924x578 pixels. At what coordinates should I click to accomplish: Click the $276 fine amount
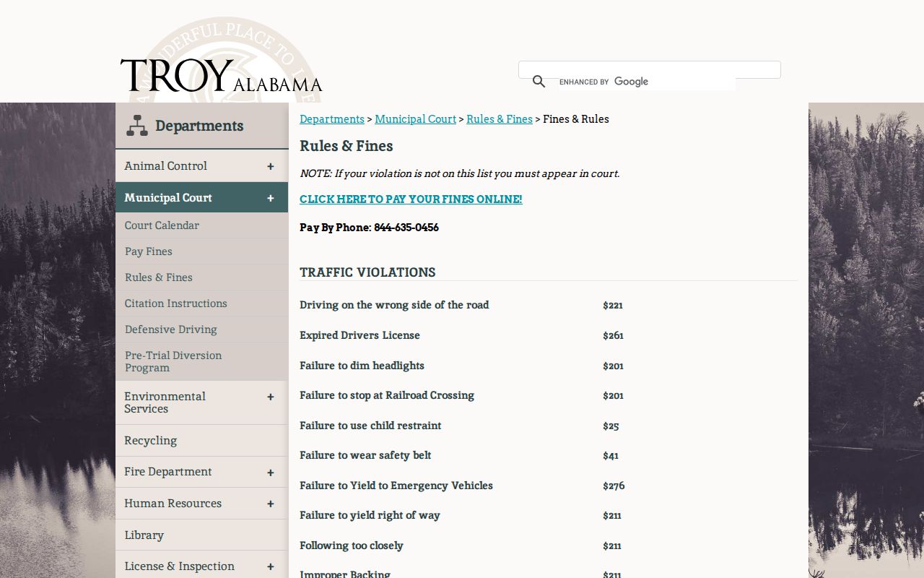[x=614, y=486]
